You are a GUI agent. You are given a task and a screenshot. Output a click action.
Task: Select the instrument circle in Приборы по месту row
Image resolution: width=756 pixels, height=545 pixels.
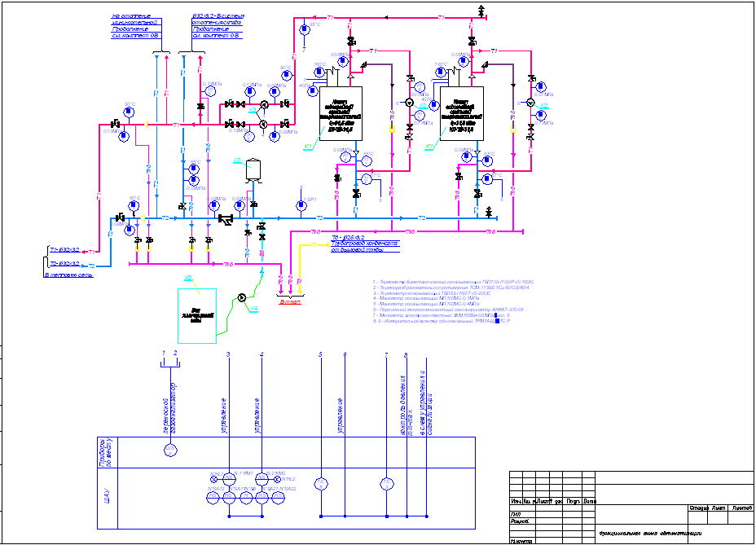[169, 450]
